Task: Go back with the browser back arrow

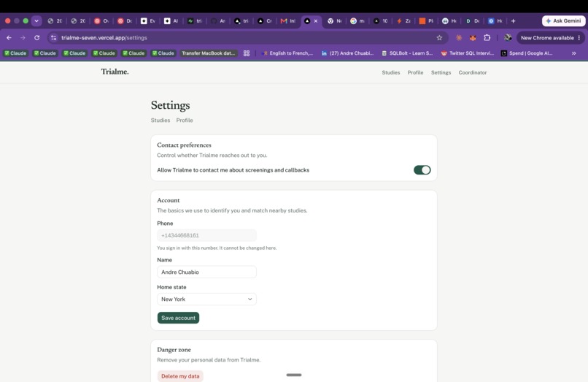Action: click(9, 37)
